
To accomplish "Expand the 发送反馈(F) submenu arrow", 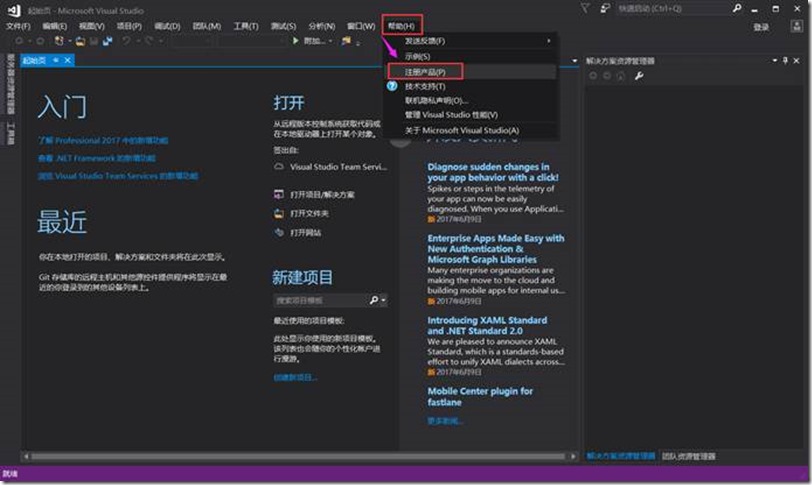I will (548, 40).
